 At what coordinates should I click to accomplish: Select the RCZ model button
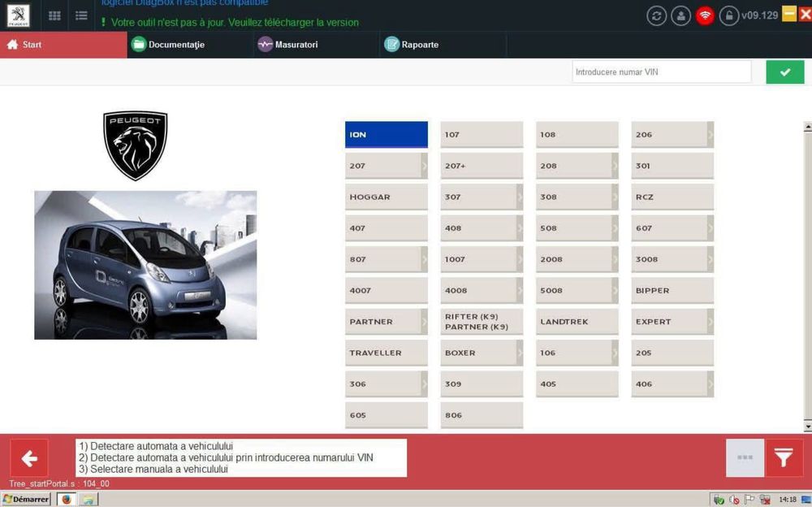pyautogui.click(x=672, y=197)
